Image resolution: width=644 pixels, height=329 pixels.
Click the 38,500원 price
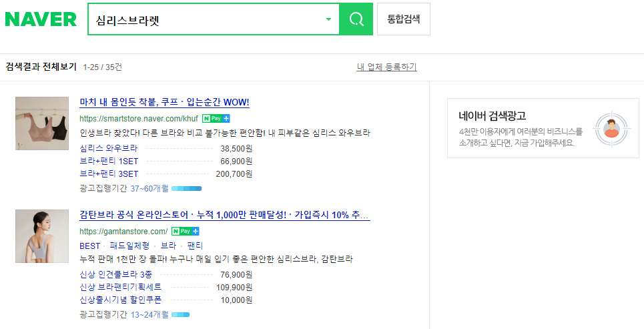(x=236, y=148)
